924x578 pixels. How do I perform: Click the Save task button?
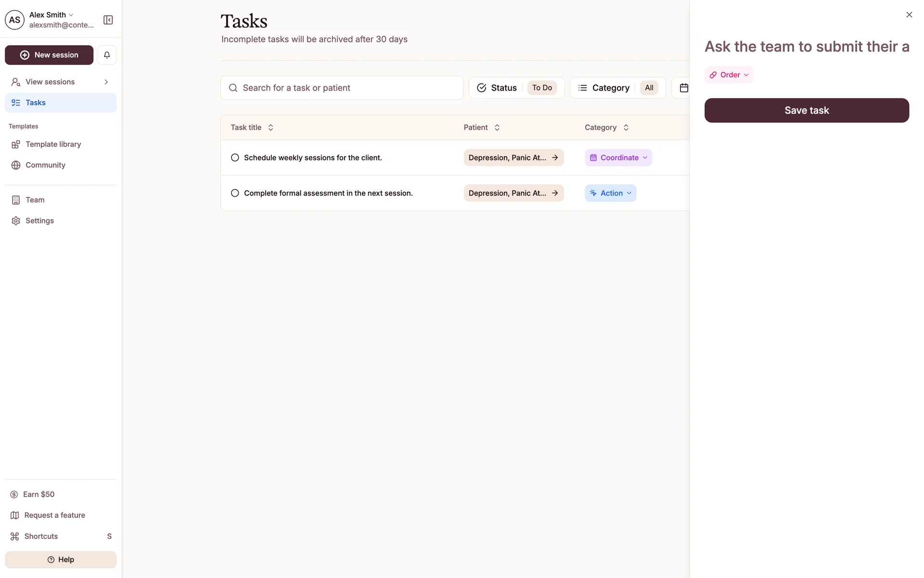point(807,110)
